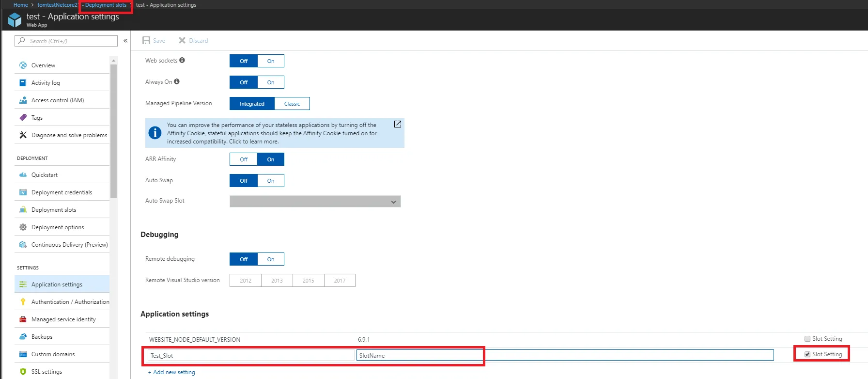
Task: Open Activity log in the sidebar
Action: pyautogui.click(x=62, y=83)
